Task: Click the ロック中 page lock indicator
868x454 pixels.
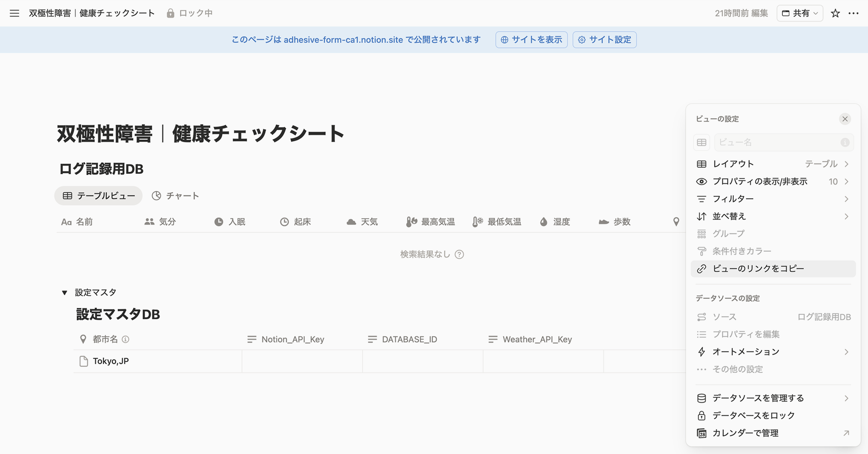Action: tap(190, 13)
